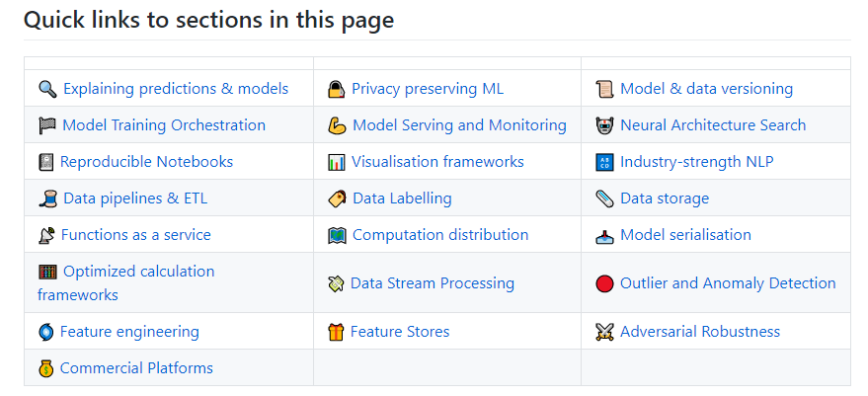This screenshot has width=868, height=396.
Task: Click the red circle emoji beside Outlier Detection
Action: click(604, 284)
